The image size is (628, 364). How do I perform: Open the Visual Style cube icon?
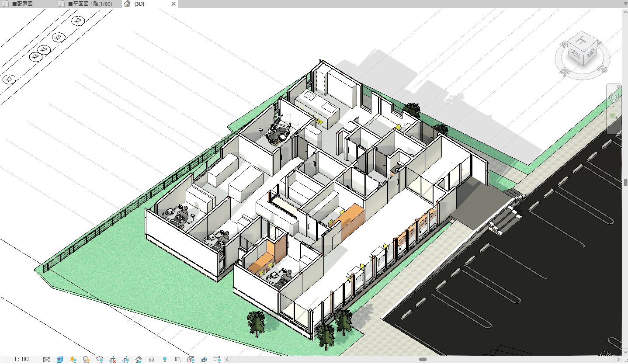[x=60, y=360]
